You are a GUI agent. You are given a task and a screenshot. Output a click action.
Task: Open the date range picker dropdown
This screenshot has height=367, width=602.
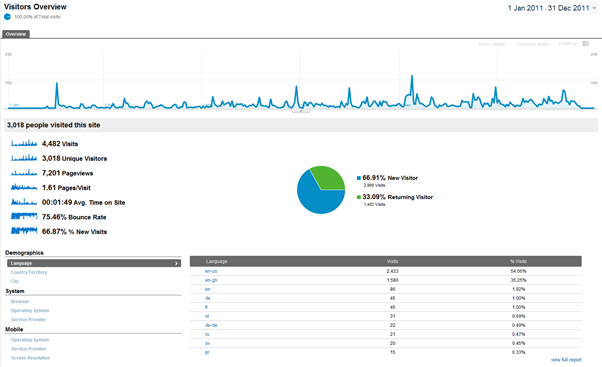[x=552, y=8]
